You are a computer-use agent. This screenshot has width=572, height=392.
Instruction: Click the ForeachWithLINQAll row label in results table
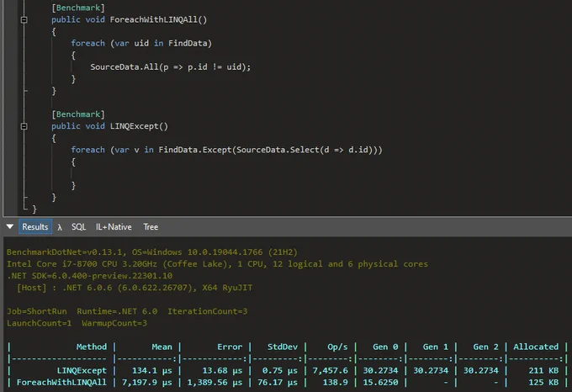(x=61, y=383)
